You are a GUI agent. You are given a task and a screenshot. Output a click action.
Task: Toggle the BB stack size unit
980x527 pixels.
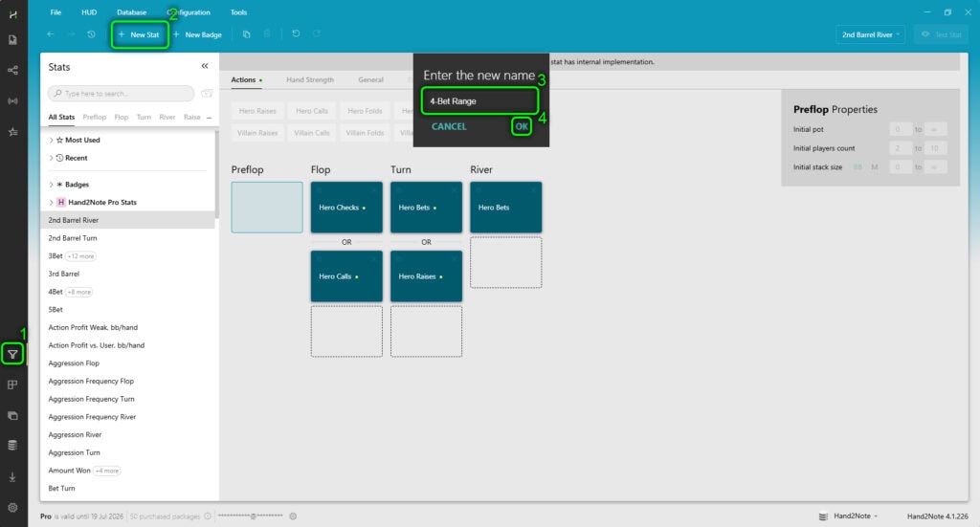click(857, 167)
